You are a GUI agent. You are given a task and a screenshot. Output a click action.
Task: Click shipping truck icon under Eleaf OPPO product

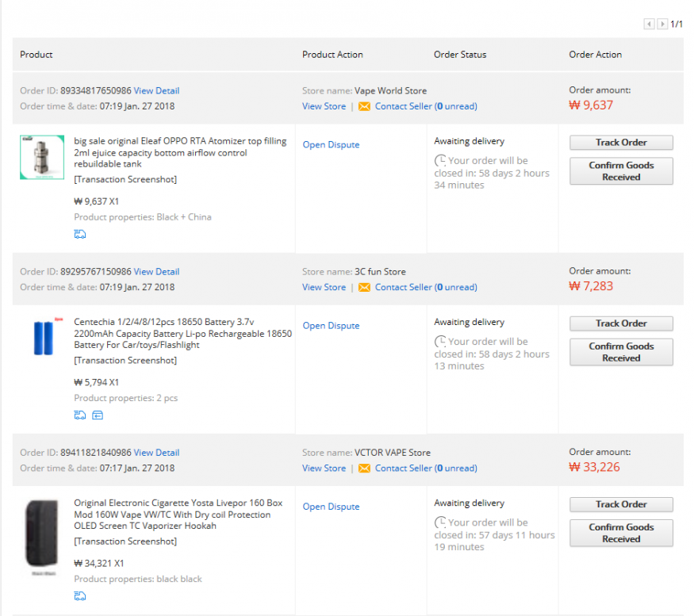point(79,234)
